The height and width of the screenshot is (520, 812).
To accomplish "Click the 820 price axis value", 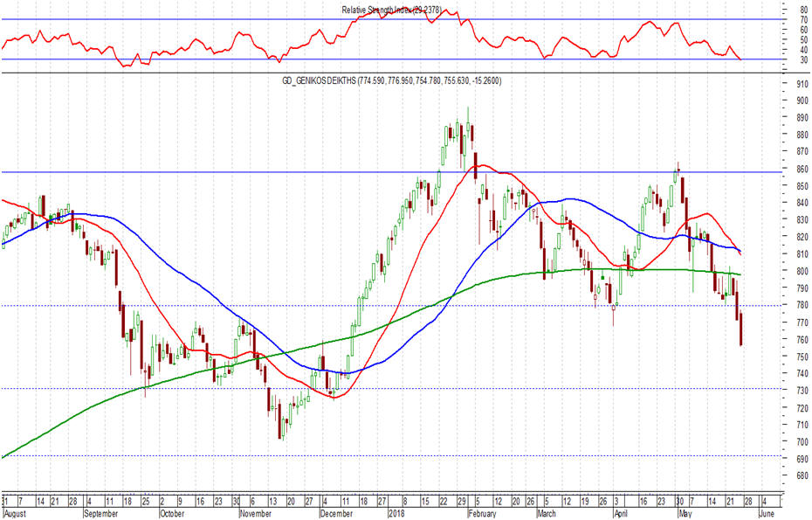I will coord(802,237).
